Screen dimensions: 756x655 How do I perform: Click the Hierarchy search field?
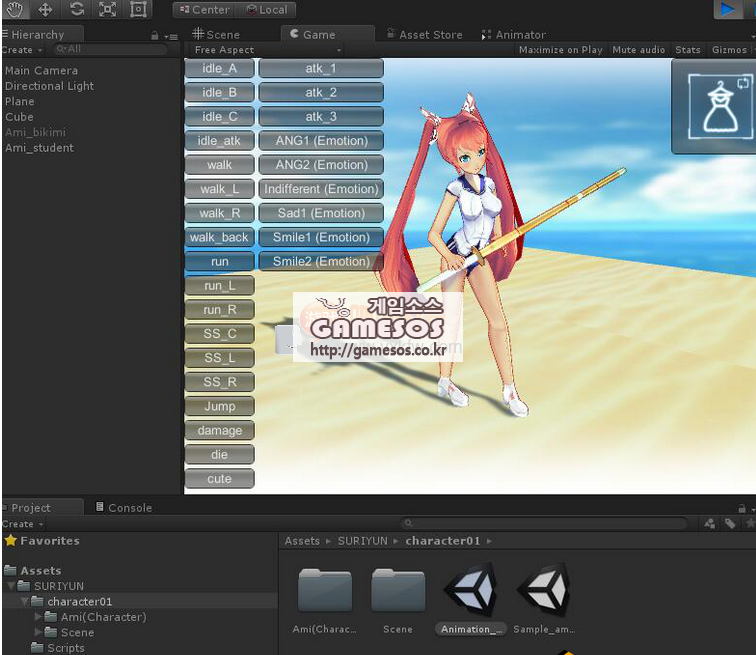(x=111, y=49)
